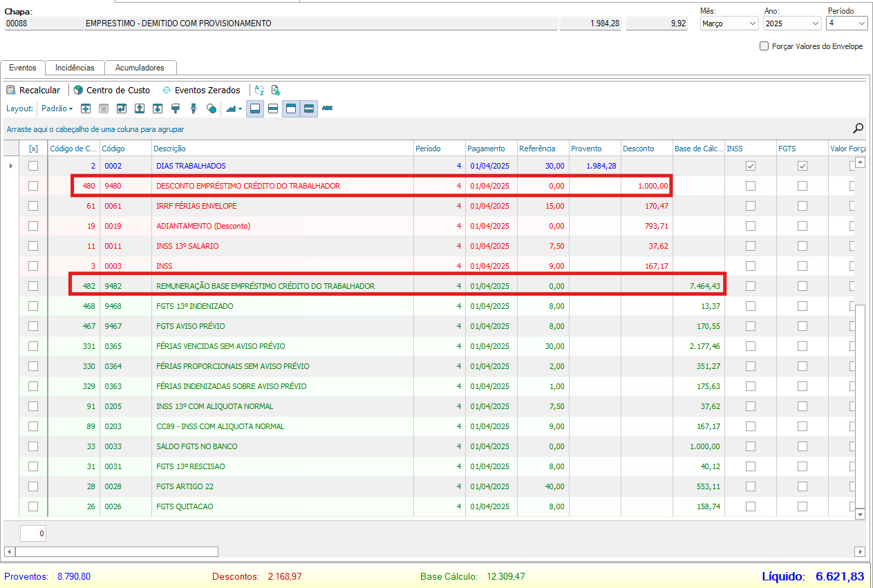Click the Recalcular button
The width and height of the screenshot is (873, 588).
click(x=33, y=90)
